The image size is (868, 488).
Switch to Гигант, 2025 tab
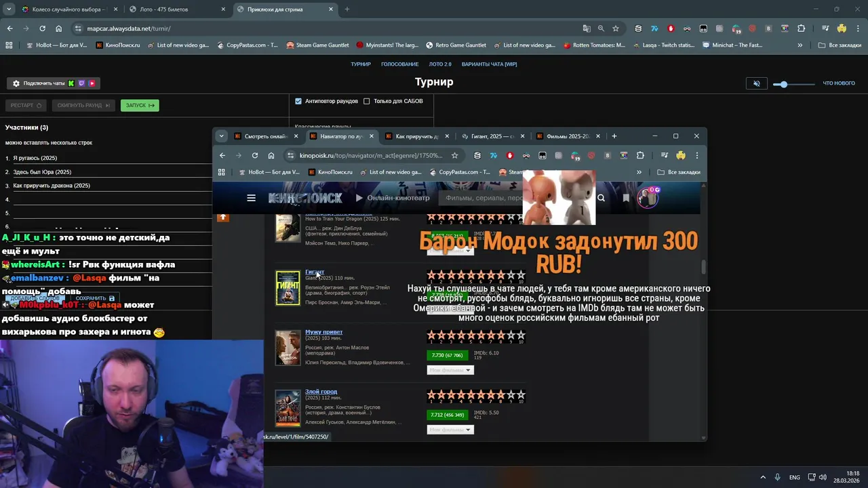tap(493, 136)
